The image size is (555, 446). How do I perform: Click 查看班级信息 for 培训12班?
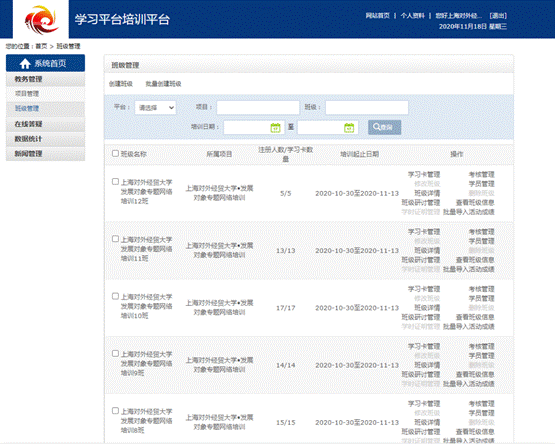[x=475, y=202]
